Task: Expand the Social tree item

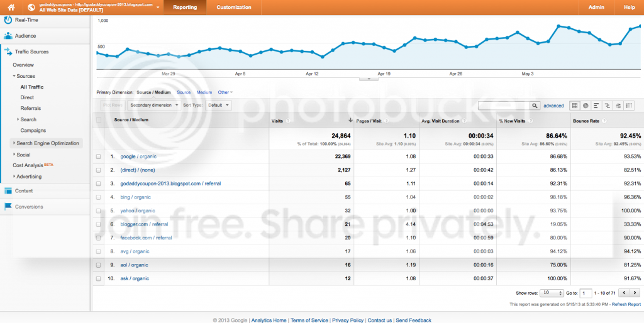Action: click(x=14, y=155)
